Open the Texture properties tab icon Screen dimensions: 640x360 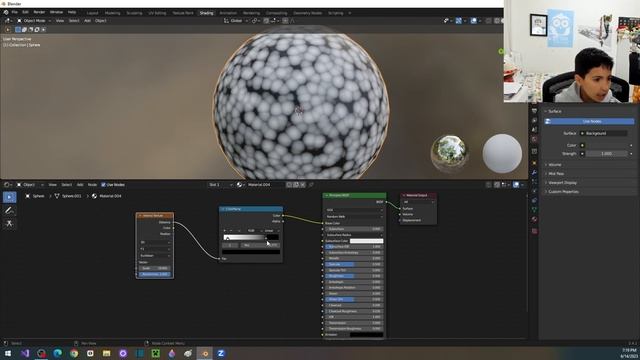point(534,231)
